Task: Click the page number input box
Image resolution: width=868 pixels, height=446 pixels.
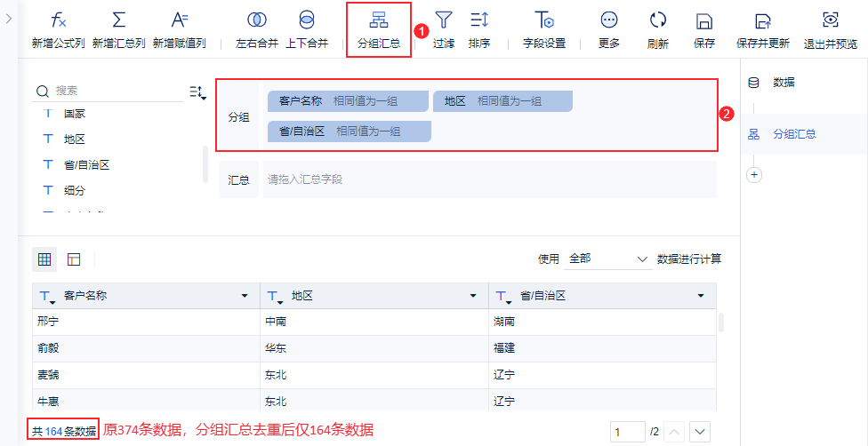Action: [x=628, y=432]
